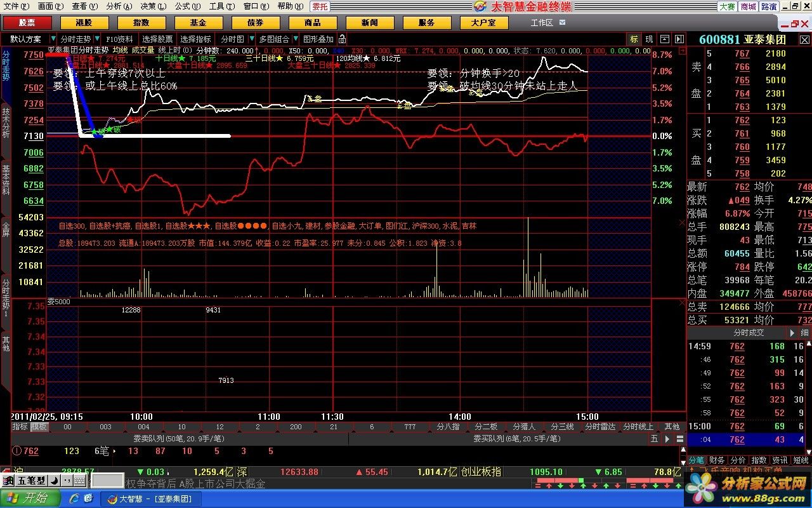
Task: Click Internet Explorer icon in taskbar quick launch
Action: click(74, 498)
